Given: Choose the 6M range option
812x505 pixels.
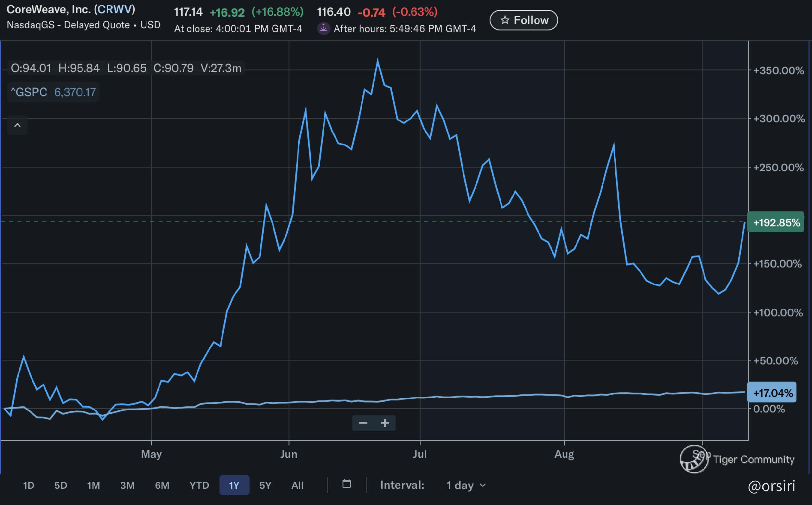Looking at the screenshot, I should tap(162, 485).
